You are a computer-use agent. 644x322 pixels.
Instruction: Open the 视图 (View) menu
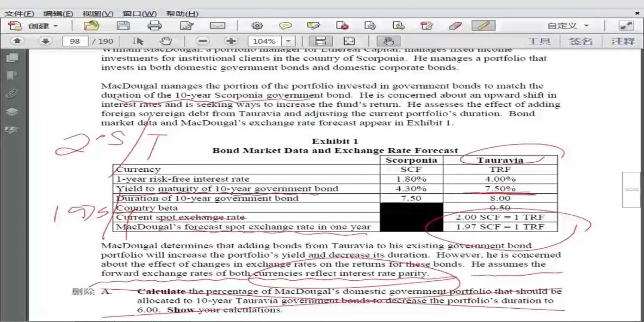98,14
